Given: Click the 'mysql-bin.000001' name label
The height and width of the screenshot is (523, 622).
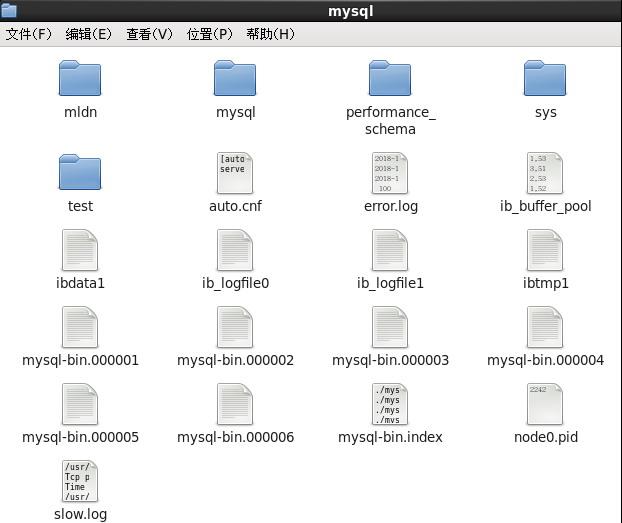Looking at the screenshot, I should (x=81, y=360).
